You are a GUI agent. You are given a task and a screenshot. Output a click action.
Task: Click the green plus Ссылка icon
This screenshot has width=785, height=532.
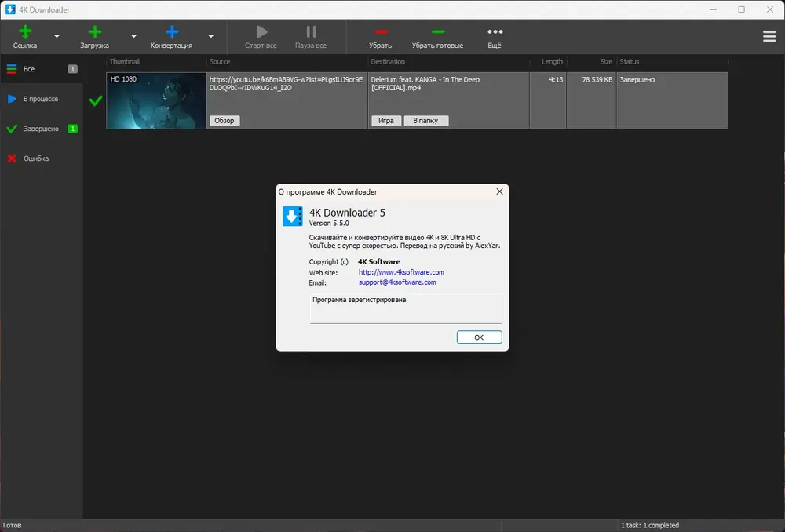pyautogui.click(x=25, y=32)
